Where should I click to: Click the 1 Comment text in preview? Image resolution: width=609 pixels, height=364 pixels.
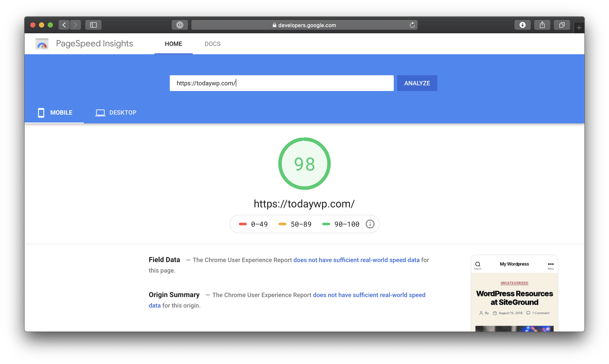click(541, 313)
